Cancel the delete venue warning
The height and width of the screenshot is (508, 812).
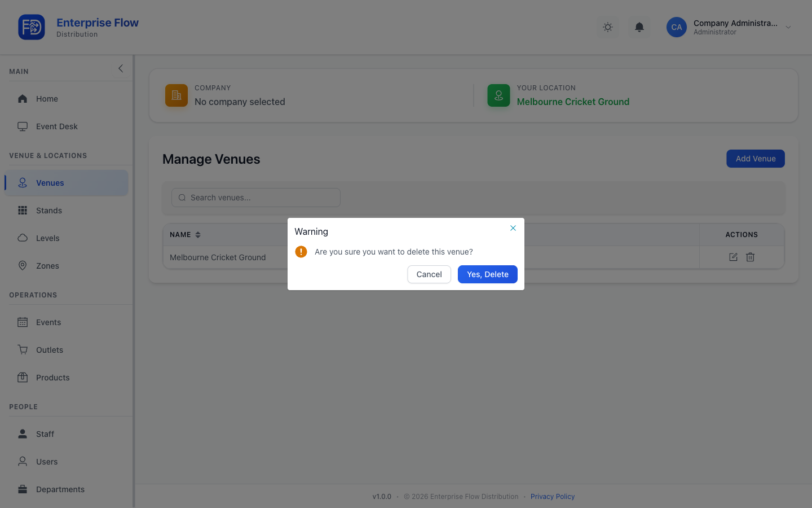[429, 274]
